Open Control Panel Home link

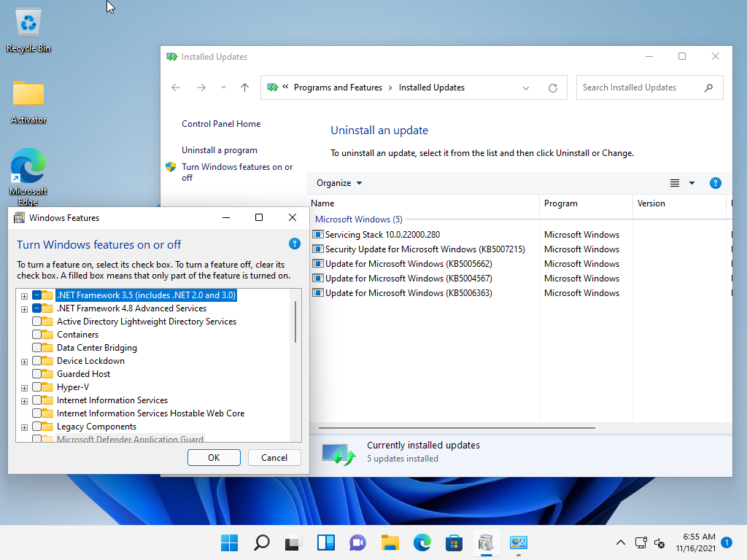(x=221, y=124)
